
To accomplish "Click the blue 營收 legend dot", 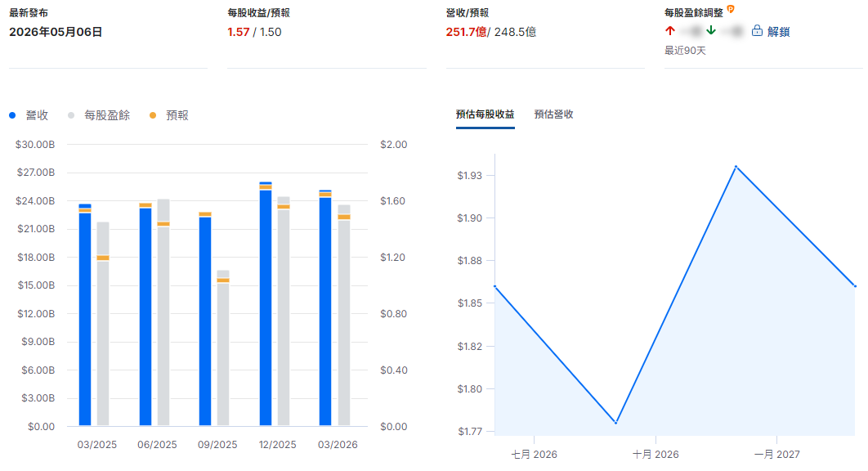I will pos(12,115).
